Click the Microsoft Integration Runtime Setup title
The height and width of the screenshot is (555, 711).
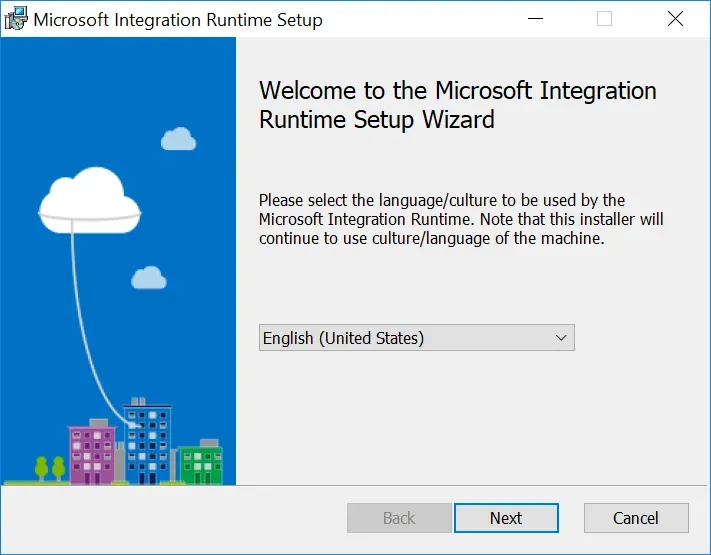pyautogui.click(x=178, y=19)
